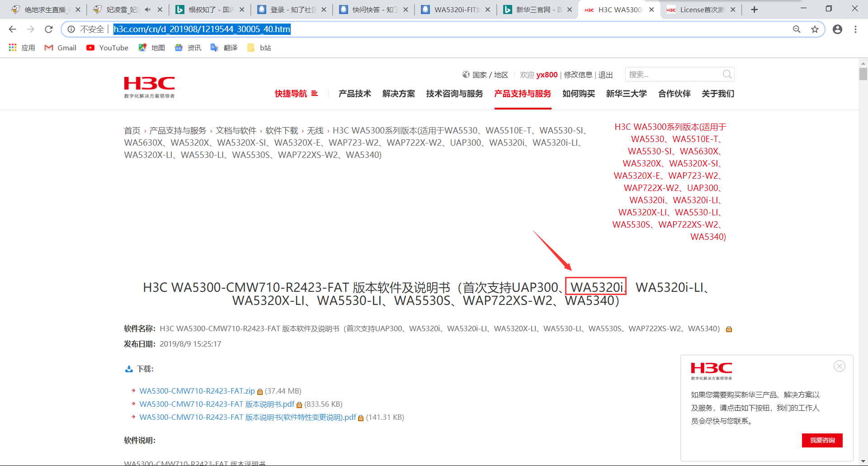Open 软件下载 breadcrumb link
The width and height of the screenshot is (868, 466).
click(x=282, y=131)
